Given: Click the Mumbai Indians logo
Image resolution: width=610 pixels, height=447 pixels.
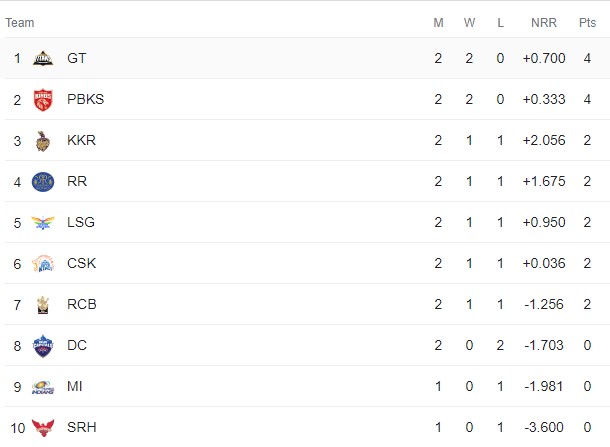Looking at the screenshot, I should click(x=43, y=387).
